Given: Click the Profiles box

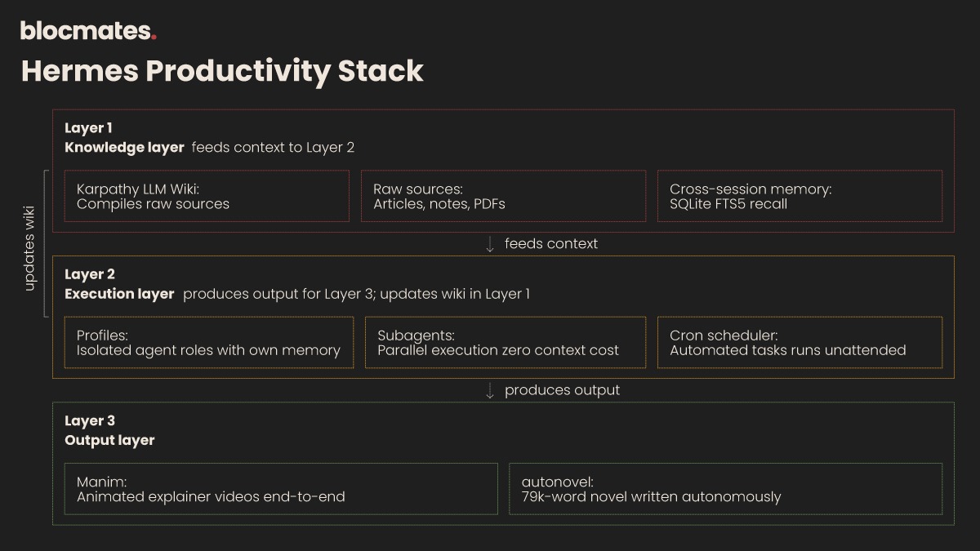Looking at the screenshot, I should tap(209, 342).
